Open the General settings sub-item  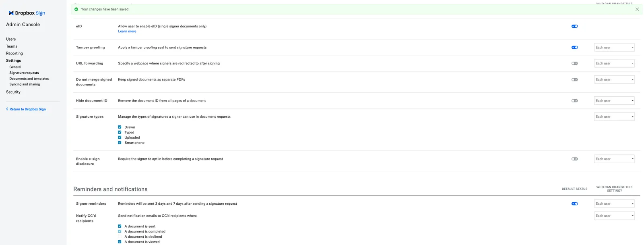pos(15,67)
